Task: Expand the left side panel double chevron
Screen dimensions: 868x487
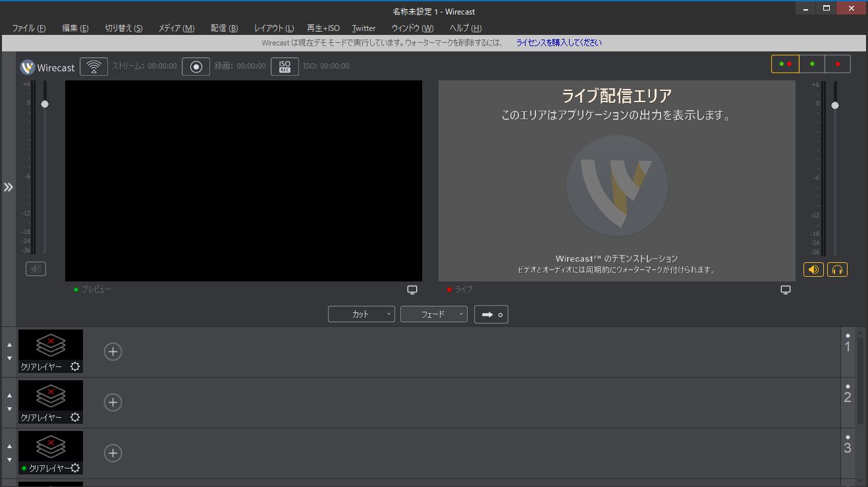Action: pyautogui.click(x=9, y=187)
